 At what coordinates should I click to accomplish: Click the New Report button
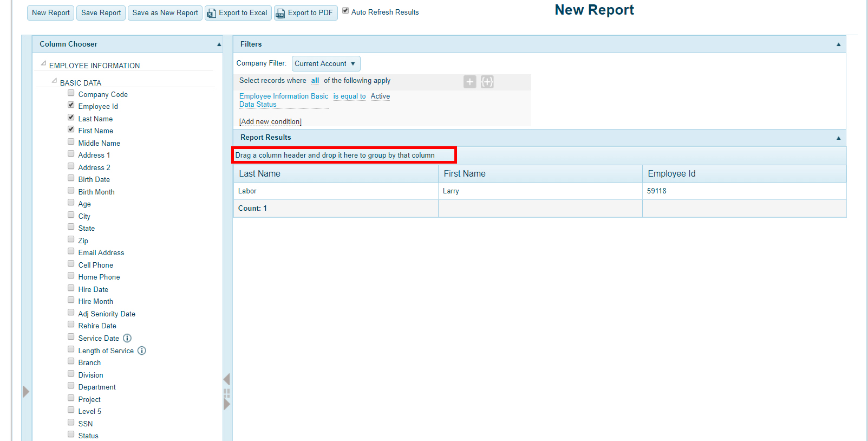click(x=51, y=13)
